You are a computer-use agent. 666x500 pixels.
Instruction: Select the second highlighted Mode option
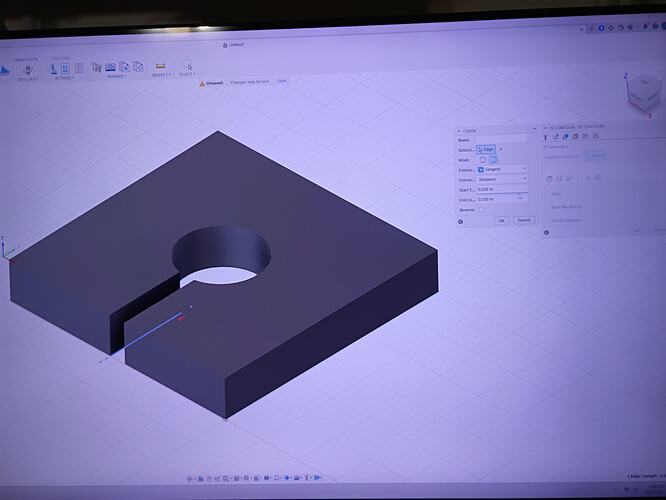point(493,159)
